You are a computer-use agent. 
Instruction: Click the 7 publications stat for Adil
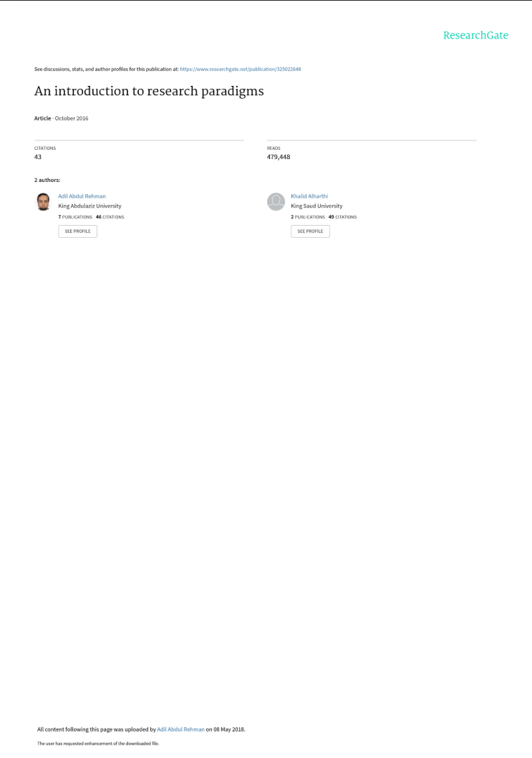pyautogui.click(x=75, y=217)
